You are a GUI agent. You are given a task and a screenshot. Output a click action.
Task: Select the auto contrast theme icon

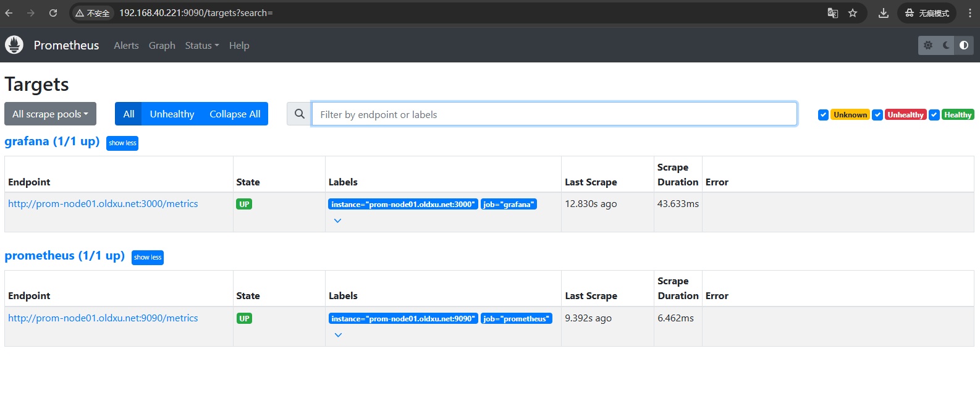pyautogui.click(x=964, y=45)
